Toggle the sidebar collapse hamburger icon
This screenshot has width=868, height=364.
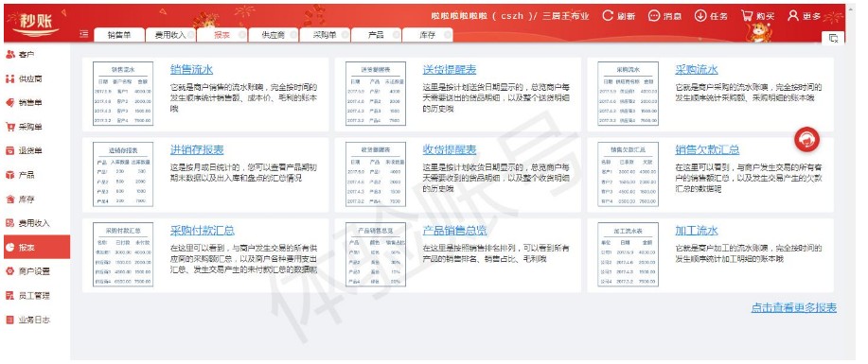pyautogui.click(x=84, y=34)
